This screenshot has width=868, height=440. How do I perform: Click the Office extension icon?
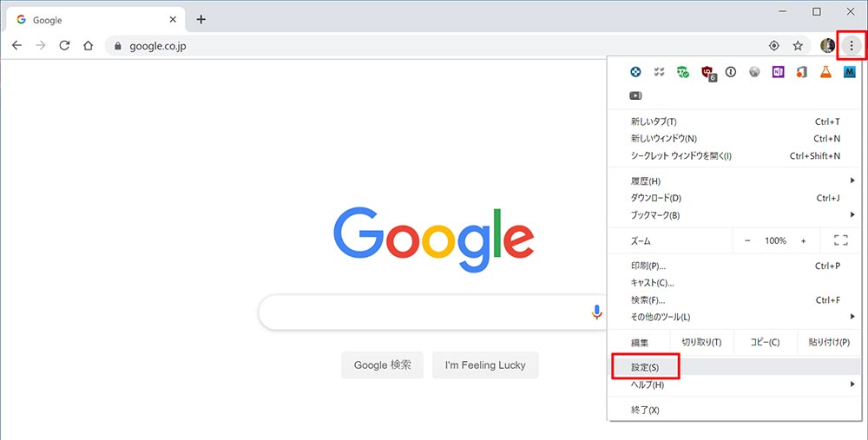point(802,71)
